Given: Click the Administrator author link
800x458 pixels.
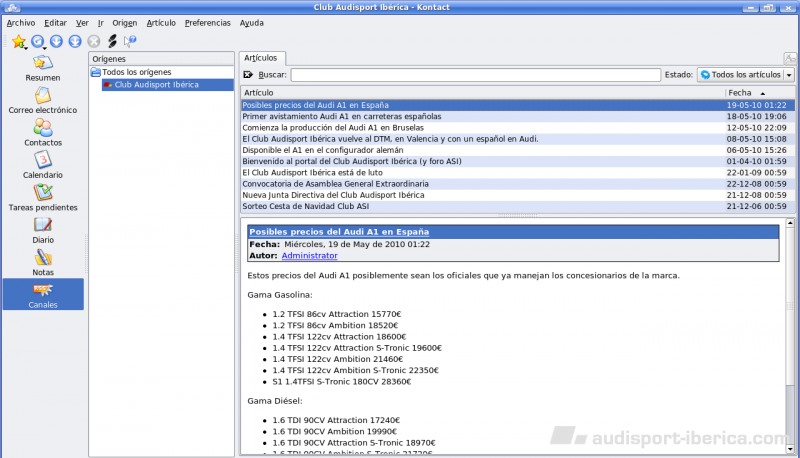Looking at the screenshot, I should (x=309, y=255).
